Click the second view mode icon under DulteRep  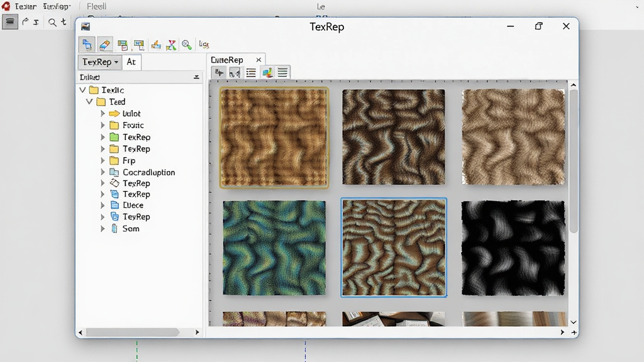(x=235, y=73)
